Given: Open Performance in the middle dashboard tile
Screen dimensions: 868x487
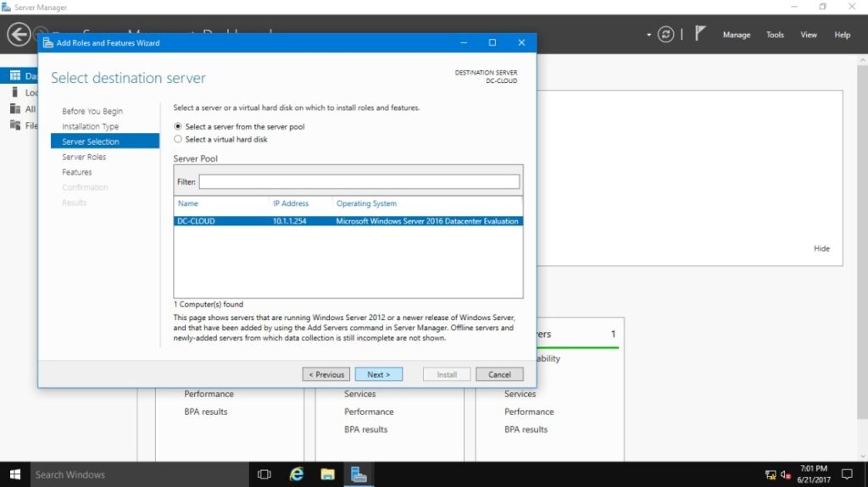Looking at the screenshot, I should point(369,412).
